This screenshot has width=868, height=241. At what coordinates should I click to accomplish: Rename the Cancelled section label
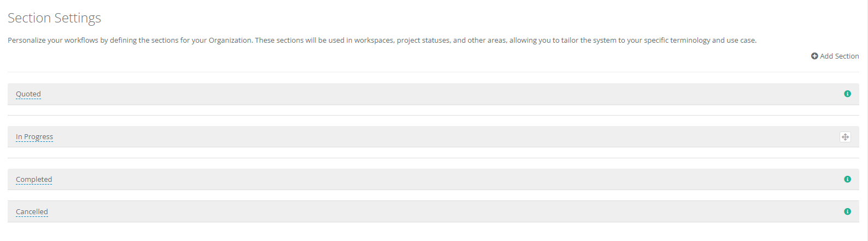tap(32, 212)
